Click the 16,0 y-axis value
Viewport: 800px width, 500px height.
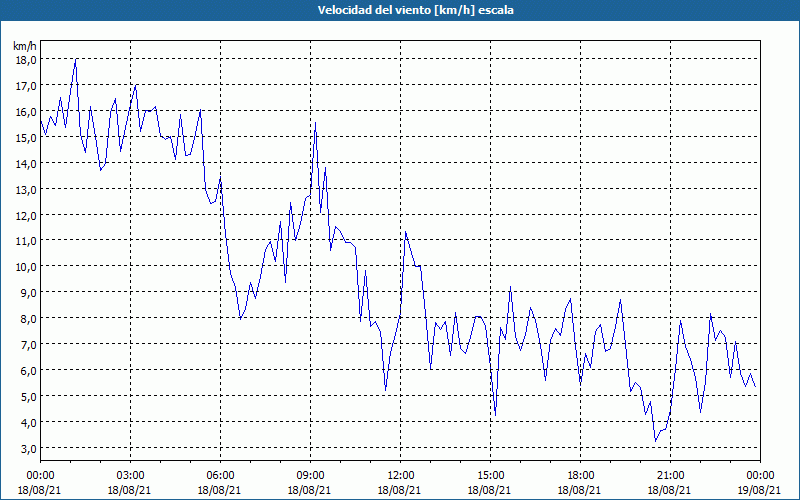[26, 112]
